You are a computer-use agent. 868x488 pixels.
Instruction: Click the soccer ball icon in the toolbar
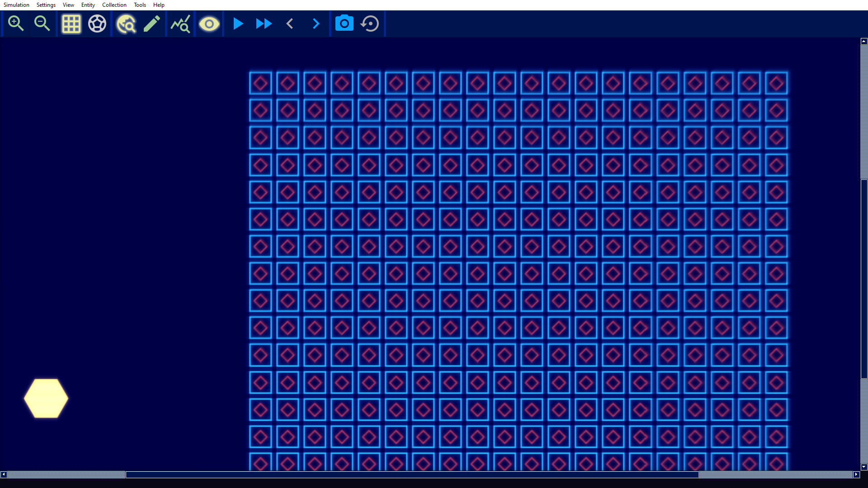[x=97, y=23]
